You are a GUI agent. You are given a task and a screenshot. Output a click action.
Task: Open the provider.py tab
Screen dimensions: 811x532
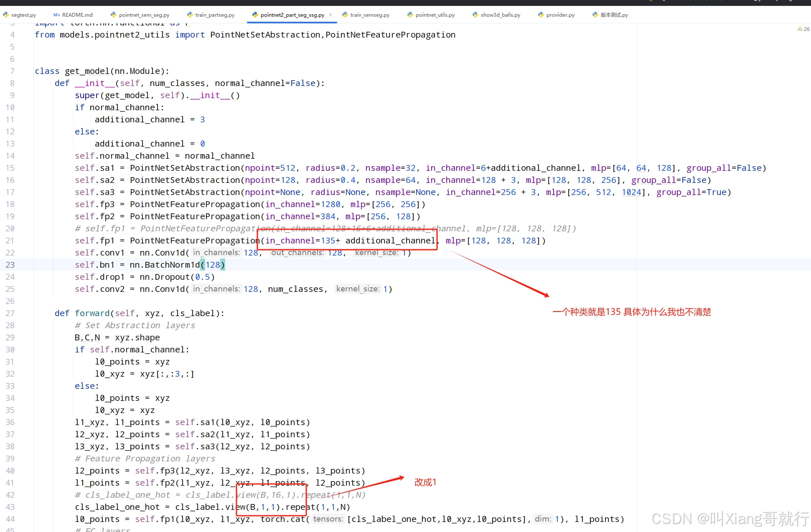point(560,15)
